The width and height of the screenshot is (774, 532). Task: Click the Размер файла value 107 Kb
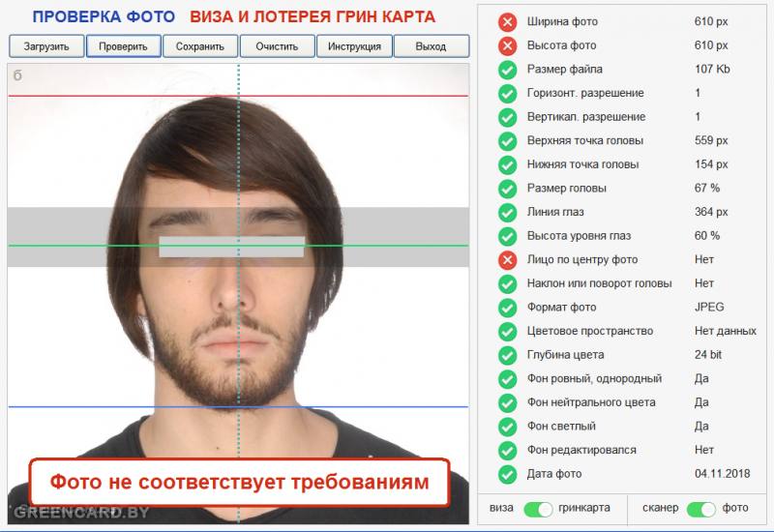pos(712,69)
